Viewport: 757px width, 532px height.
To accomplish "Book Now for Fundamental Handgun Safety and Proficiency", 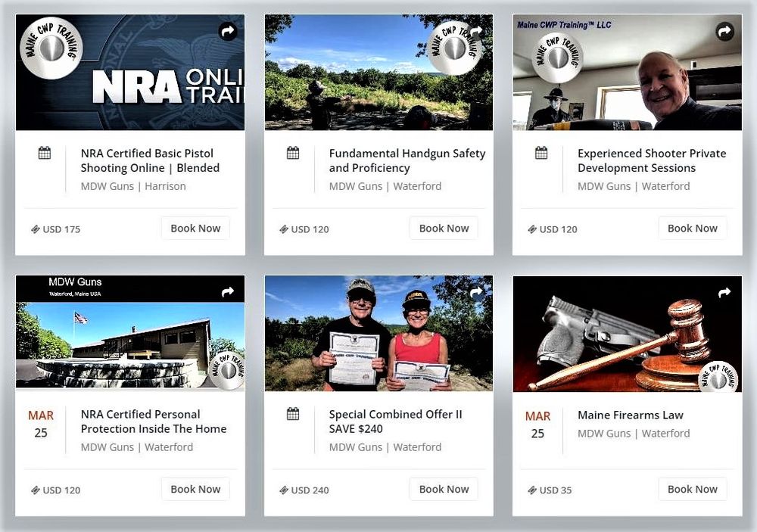I will point(444,229).
